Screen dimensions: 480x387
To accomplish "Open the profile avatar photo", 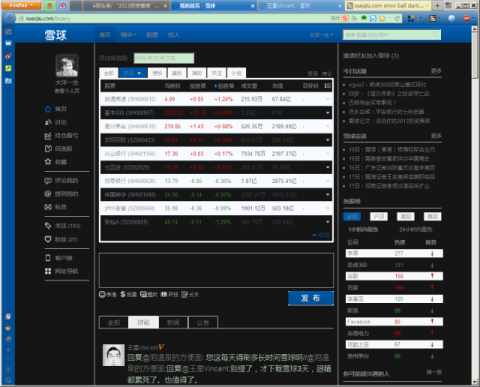I will [67, 66].
